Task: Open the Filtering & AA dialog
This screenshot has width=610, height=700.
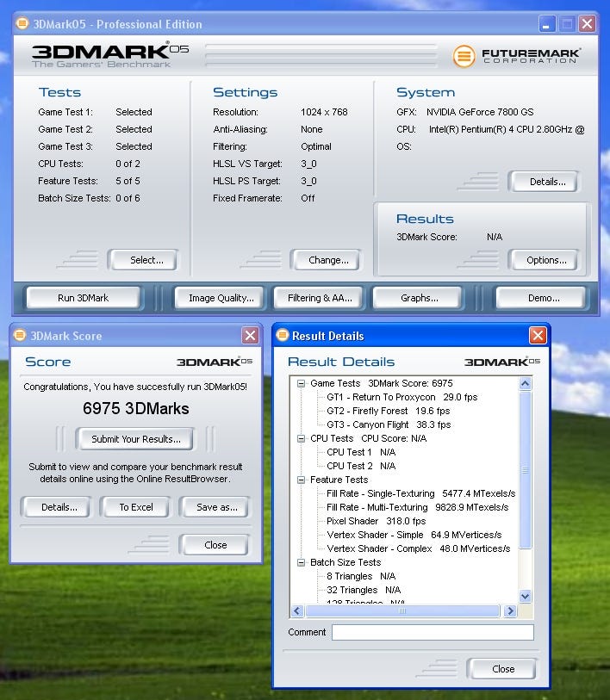Action: click(x=320, y=298)
